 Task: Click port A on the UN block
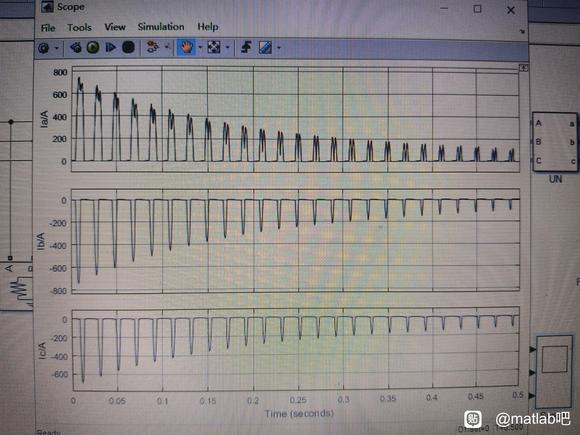pos(538,123)
